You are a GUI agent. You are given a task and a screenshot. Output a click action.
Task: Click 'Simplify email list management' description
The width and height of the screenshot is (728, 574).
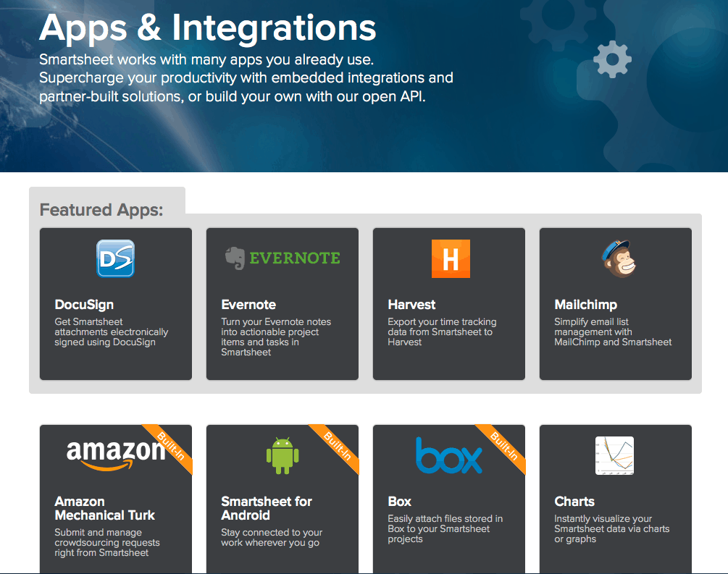[x=613, y=332]
